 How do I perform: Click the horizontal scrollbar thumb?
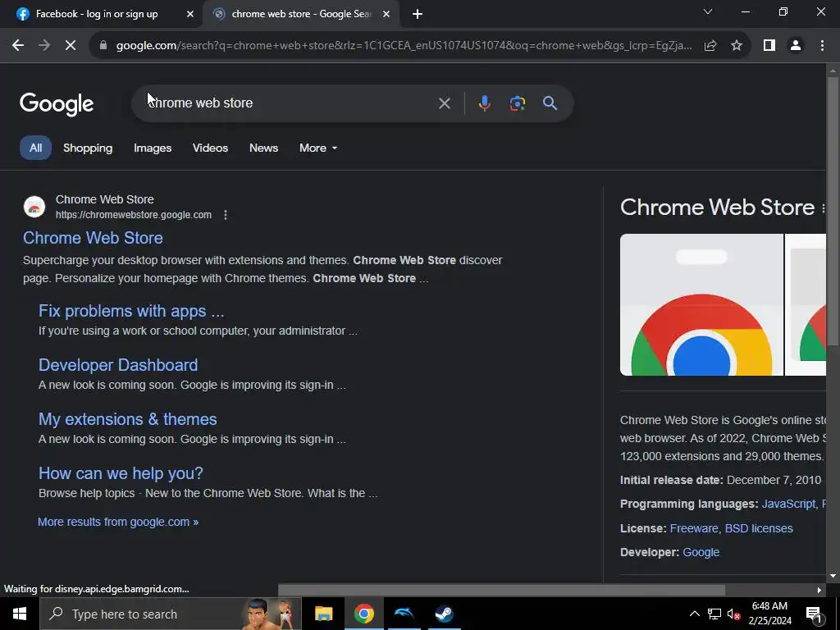501,590
